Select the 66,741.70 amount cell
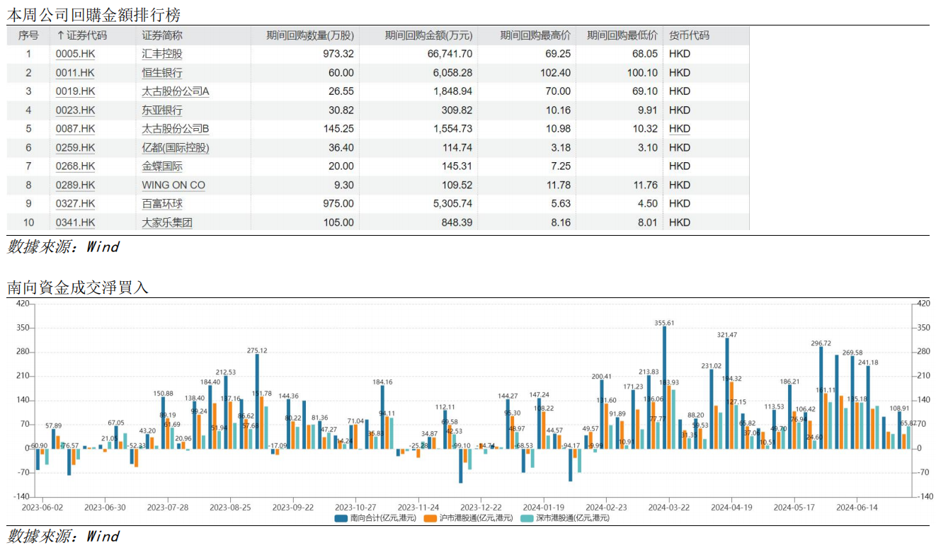The image size is (936, 560). point(450,54)
